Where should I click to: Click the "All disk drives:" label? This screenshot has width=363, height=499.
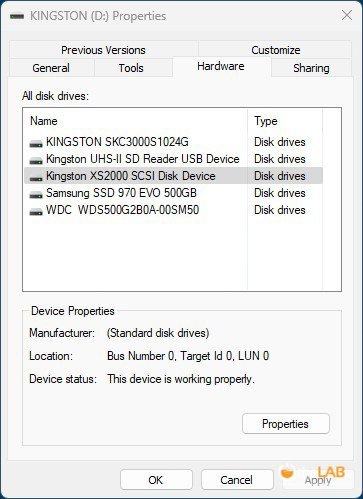click(x=56, y=96)
